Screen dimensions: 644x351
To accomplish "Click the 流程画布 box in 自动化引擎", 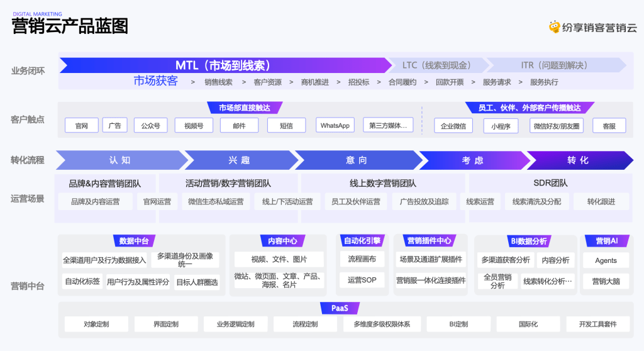I will [x=362, y=259].
